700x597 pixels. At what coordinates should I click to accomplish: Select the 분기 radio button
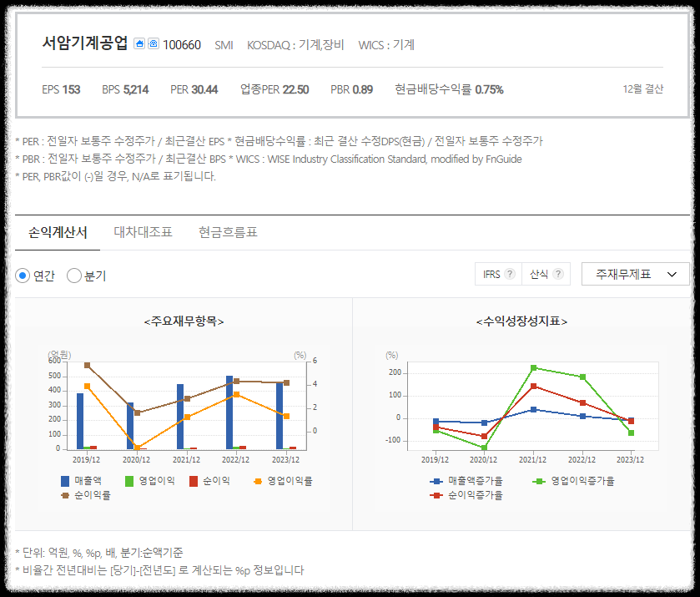coord(74,276)
